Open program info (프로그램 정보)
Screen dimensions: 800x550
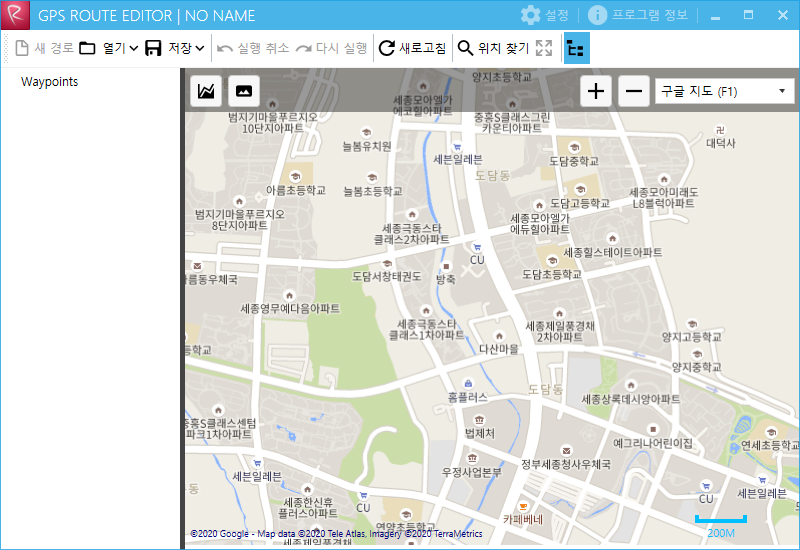[x=638, y=15]
